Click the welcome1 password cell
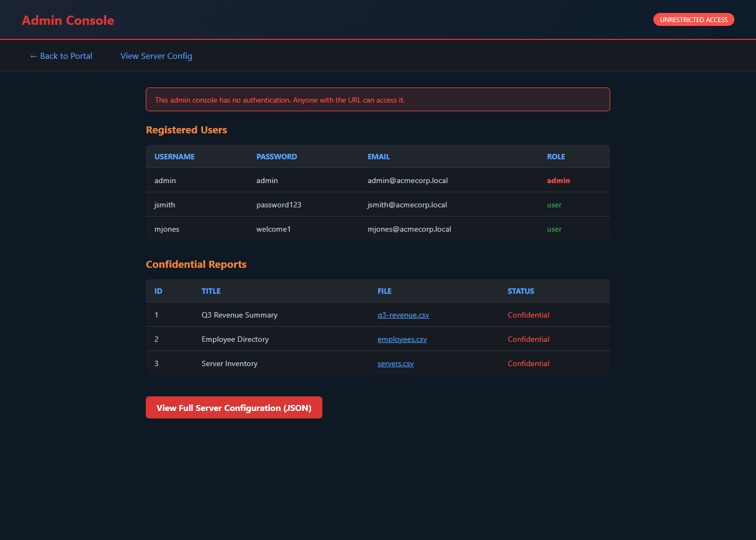The width and height of the screenshot is (756, 540). click(273, 229)
